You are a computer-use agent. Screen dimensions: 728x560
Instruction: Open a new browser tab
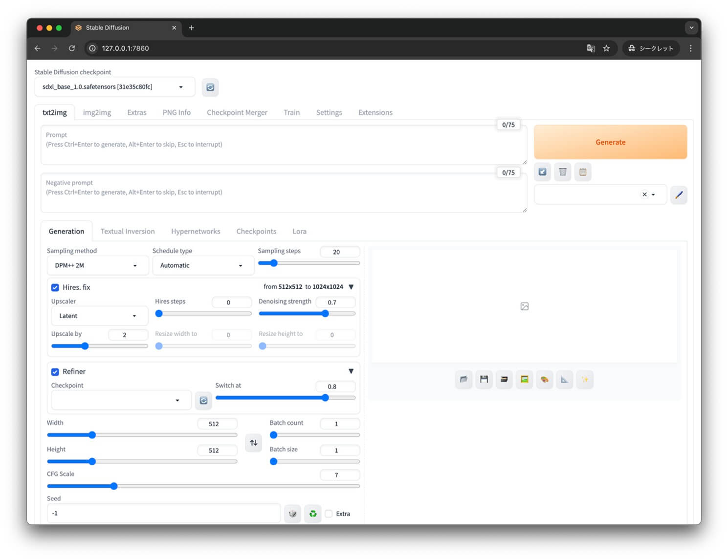tap(191, 28)
